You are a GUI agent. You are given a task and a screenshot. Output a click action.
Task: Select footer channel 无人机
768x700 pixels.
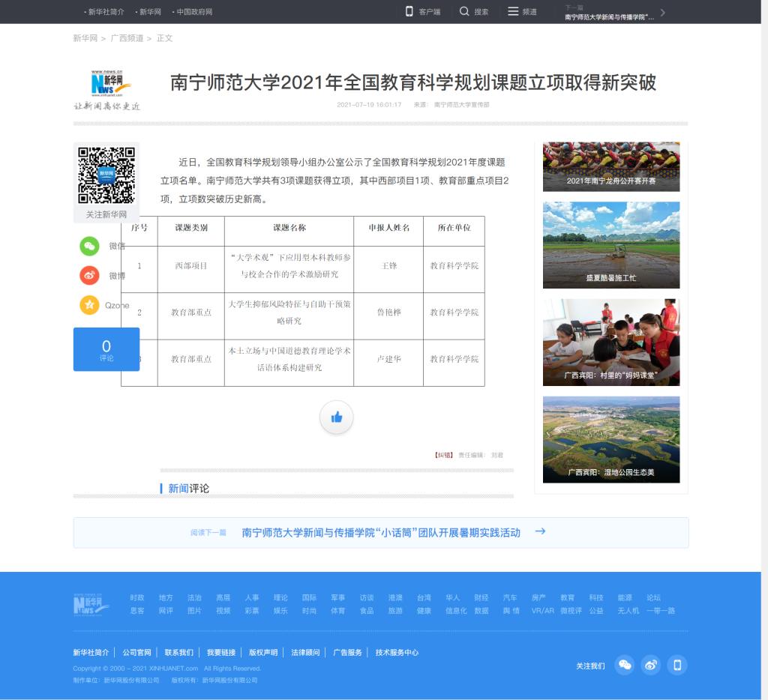(x=628, y=611)
